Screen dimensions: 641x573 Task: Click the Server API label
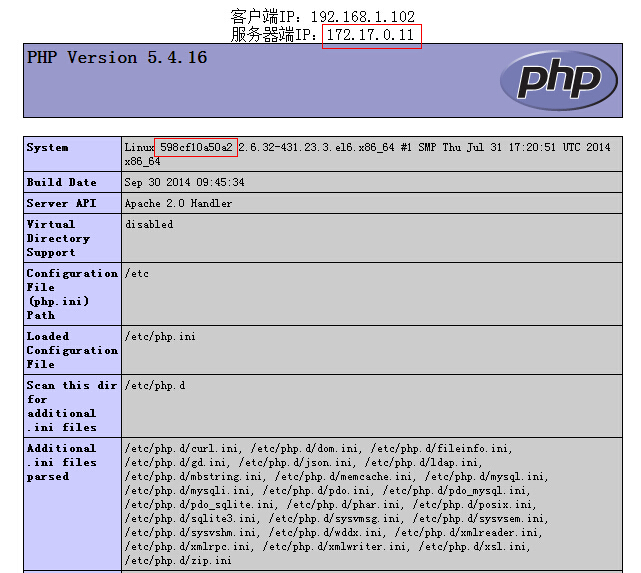point(61,203)
